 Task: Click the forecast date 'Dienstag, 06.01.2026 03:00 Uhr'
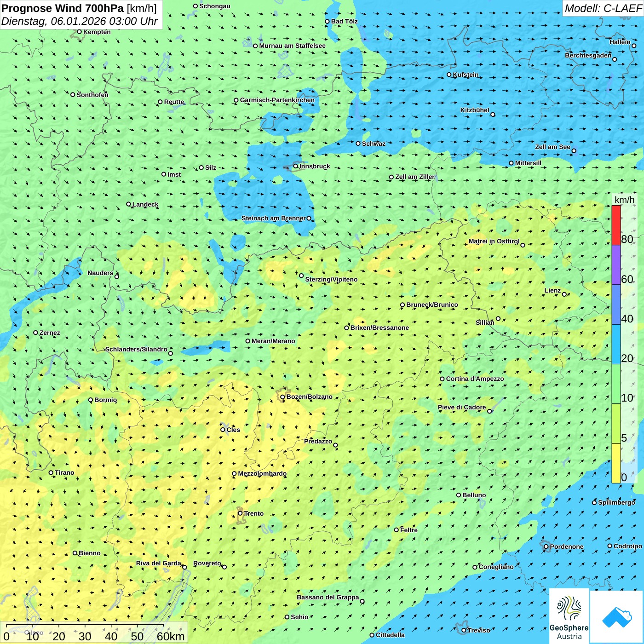79,22
